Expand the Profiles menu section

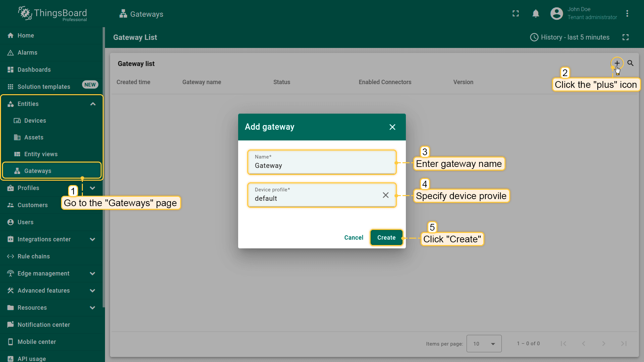click(x=93, y=188)
